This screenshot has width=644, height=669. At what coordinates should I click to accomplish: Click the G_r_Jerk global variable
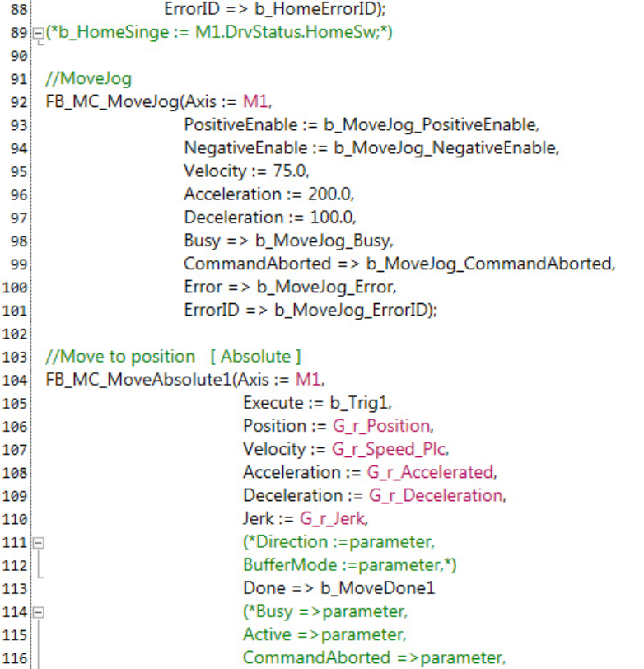(333, 519)
